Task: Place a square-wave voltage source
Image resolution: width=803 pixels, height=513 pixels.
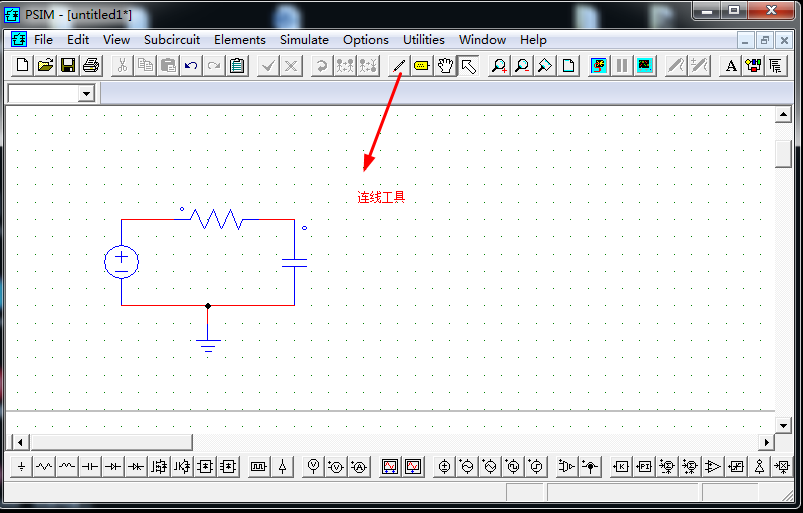Action: tap(514, 466)
